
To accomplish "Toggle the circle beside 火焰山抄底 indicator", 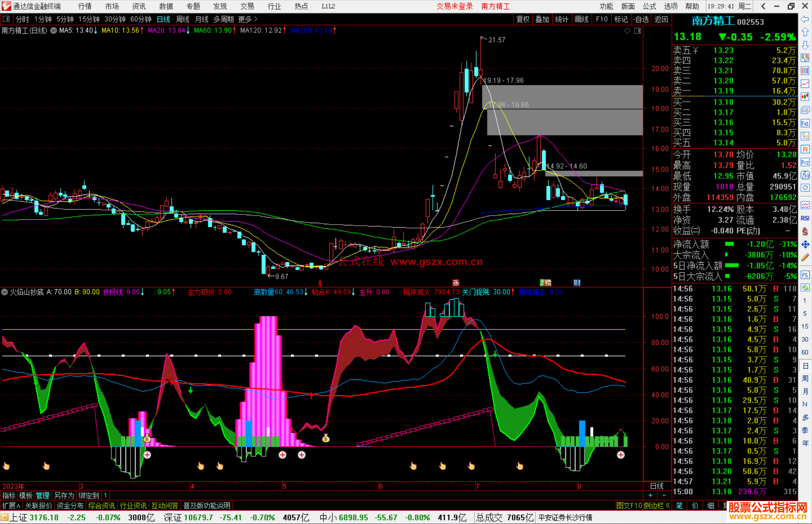I will coord(5,292).
